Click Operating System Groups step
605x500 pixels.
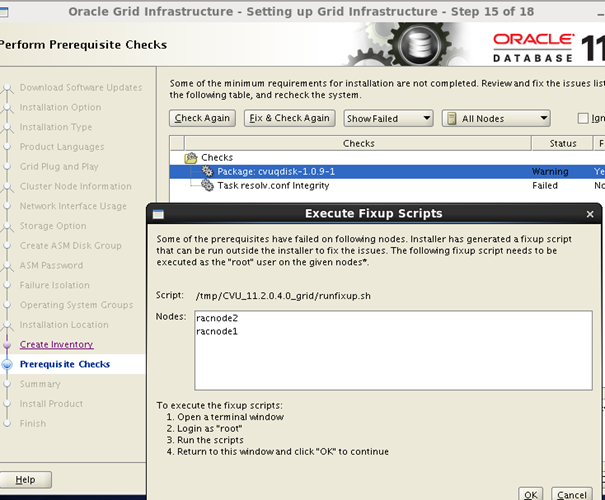(x=76, y=305)
